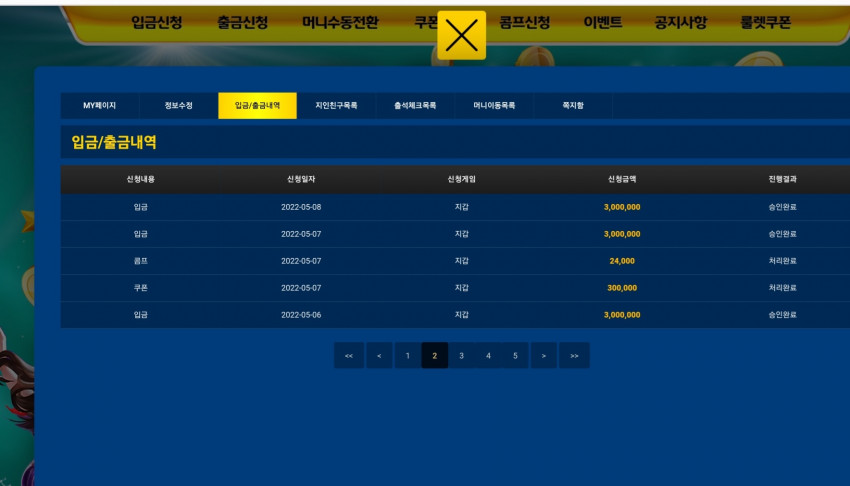Open 이벤트 menu item
Viewport: 850px width, 486px height.
pos(602,22)
